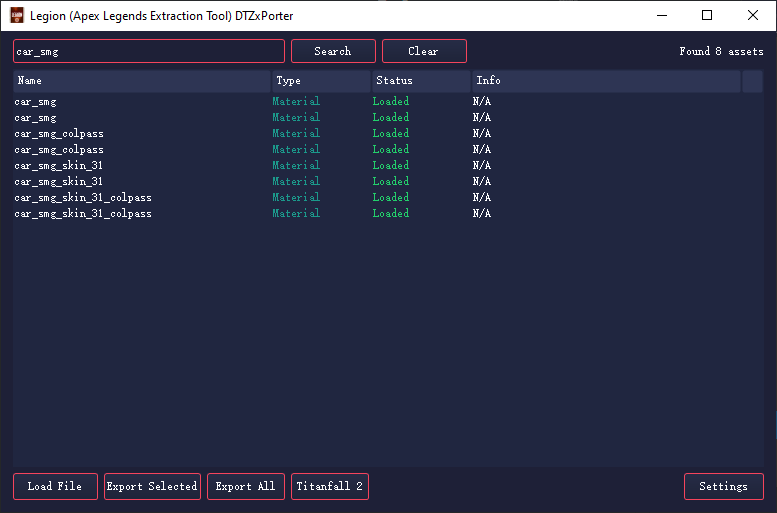This screenshot has height=513, width=777.
Task: Select the first car_smg material row
Action: (x=388, y=102)
